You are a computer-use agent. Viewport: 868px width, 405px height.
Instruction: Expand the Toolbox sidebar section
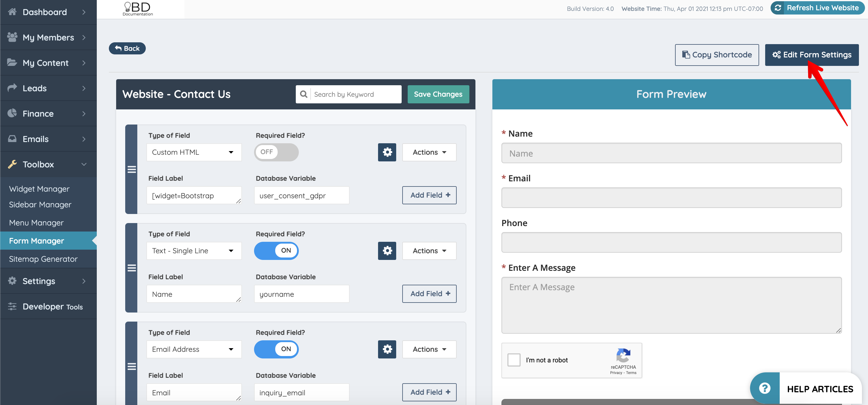tap(38, 164)
